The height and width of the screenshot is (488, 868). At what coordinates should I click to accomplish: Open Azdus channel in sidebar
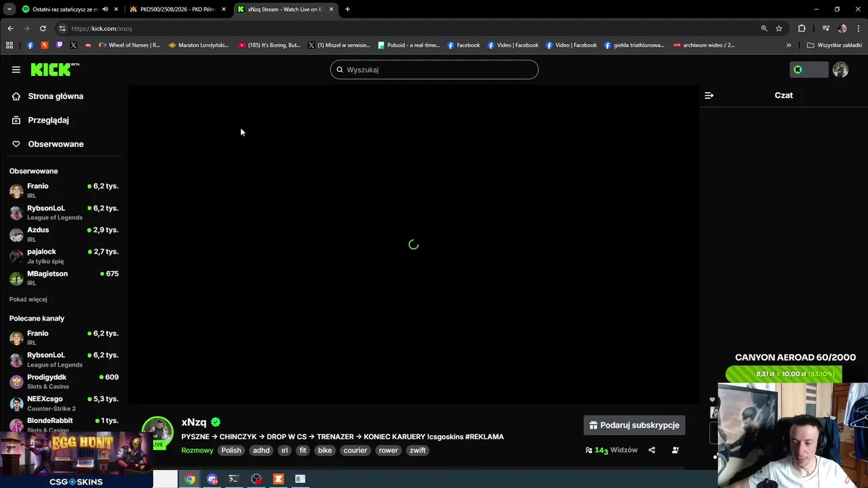click(64, 234)
